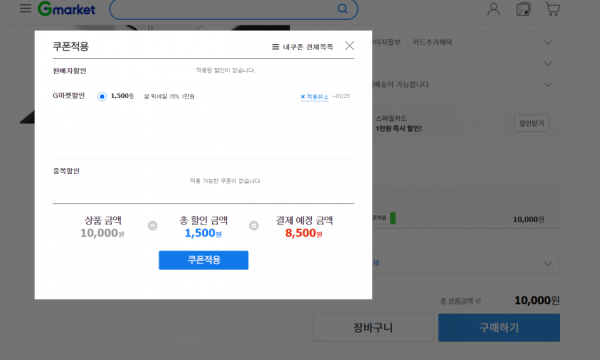This screenshot has width=600, height=360.
Task: Click the search magnifier icon
Action: click(x=342, y=8)
